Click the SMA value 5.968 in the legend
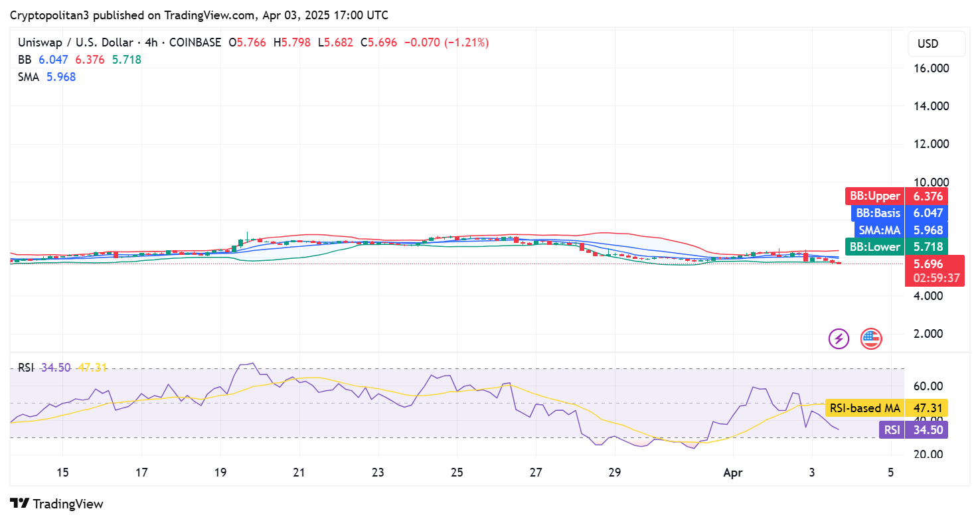980x521 pixels. point(61,77)
